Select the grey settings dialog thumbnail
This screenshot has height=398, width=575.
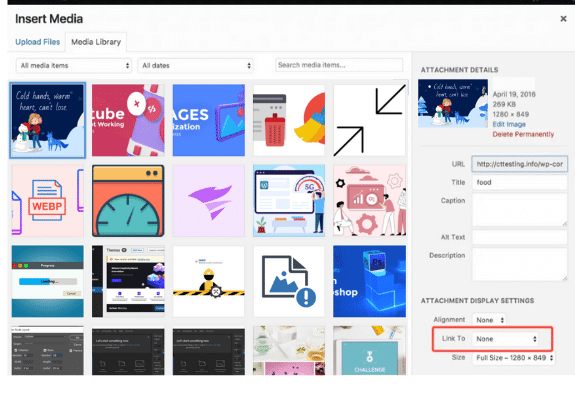pos(48,350)
